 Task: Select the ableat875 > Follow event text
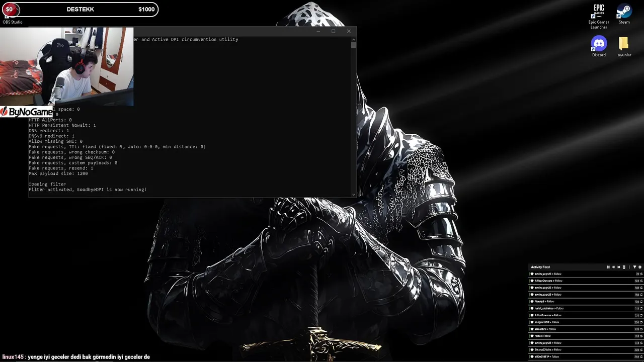545,329
